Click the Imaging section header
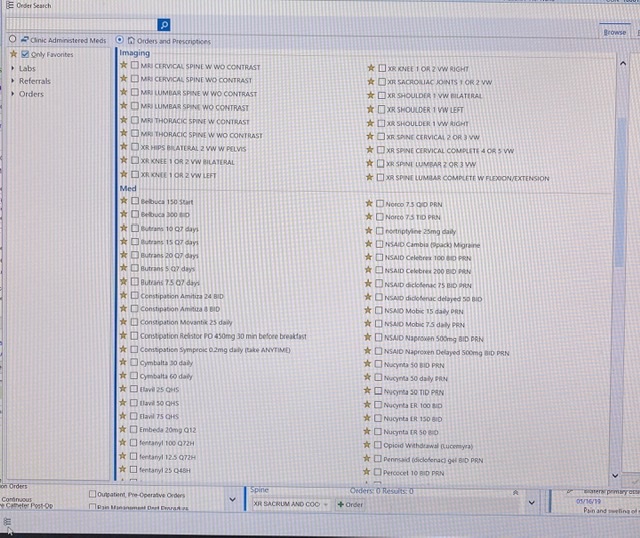 tap(135, 53)
